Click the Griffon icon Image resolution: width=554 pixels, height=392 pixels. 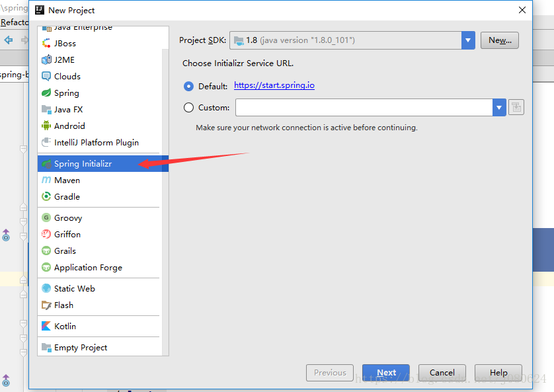tap(46, 234)
